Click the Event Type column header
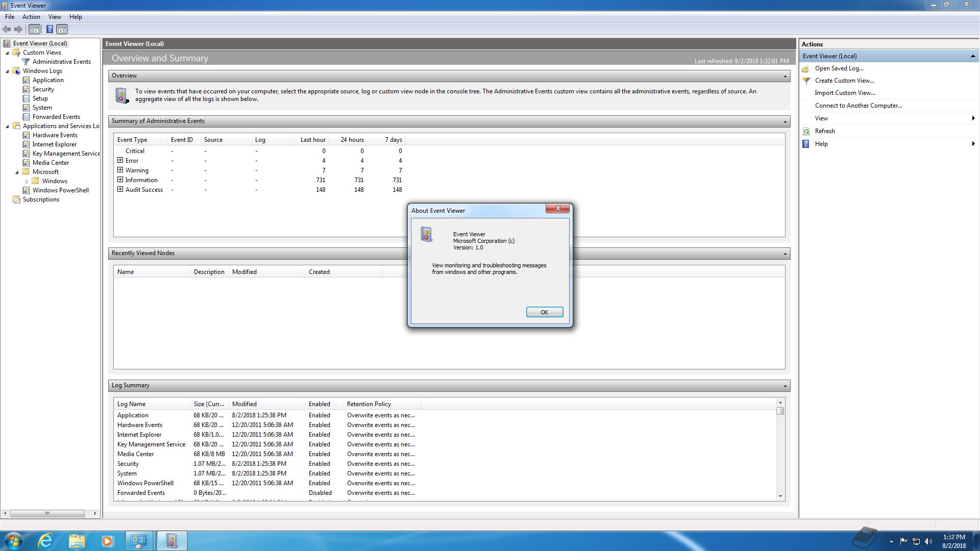980x551 pixels. click(141, 140)
